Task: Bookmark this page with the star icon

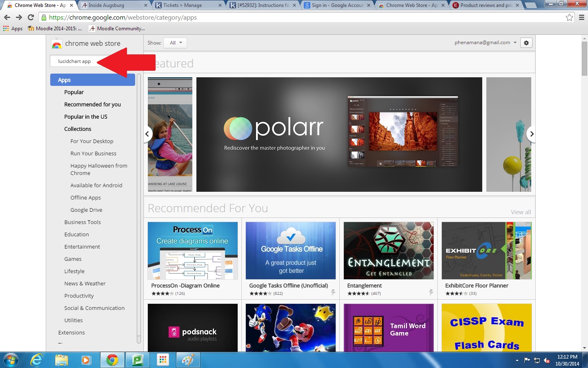Action: (569, 18)
